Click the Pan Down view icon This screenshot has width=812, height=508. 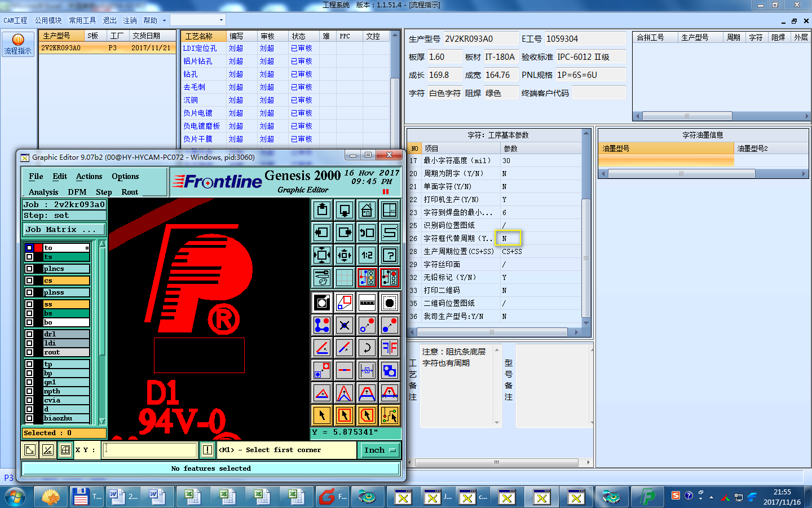point(345,210)
